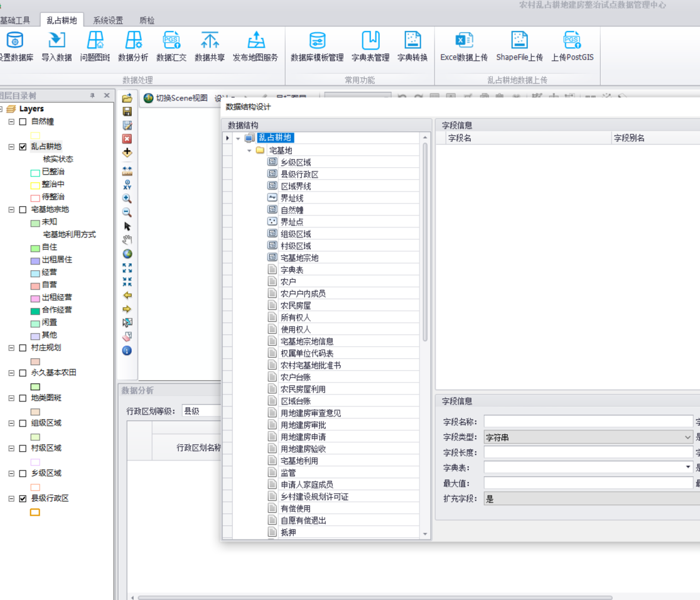700x600 pixels.
Task: Collapse the 宅基地宗地 layer node
Action: pyautogui.click(x=11, y=210)
